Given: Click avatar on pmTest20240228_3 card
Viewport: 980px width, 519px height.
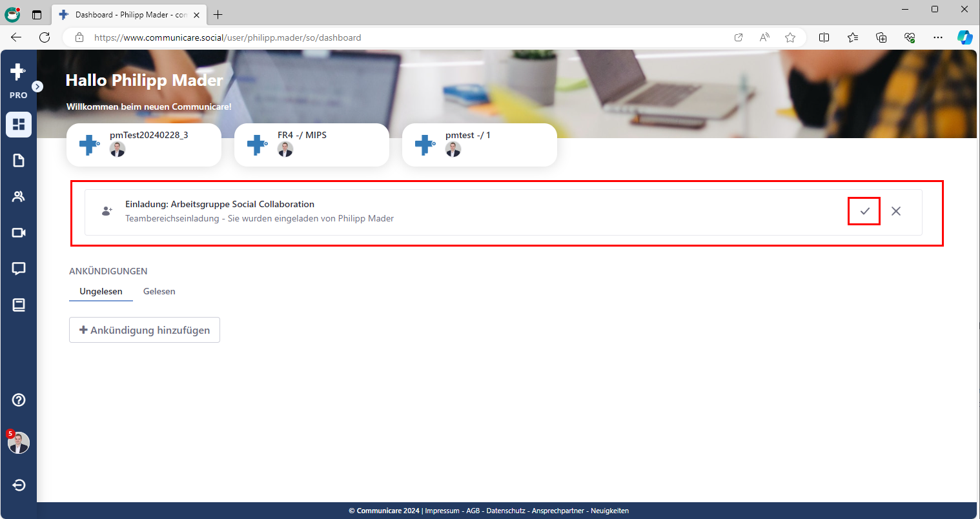Looking at the screenshot, I should [117, 149].
